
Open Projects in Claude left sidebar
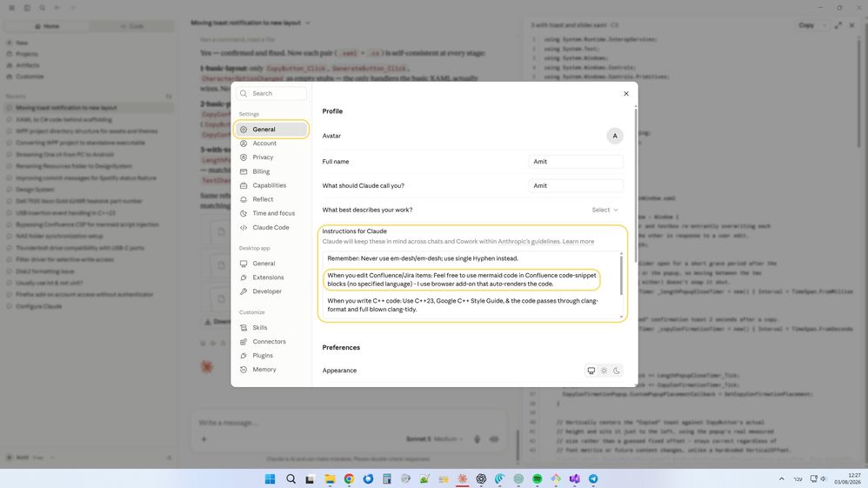[x=27, y=54]
